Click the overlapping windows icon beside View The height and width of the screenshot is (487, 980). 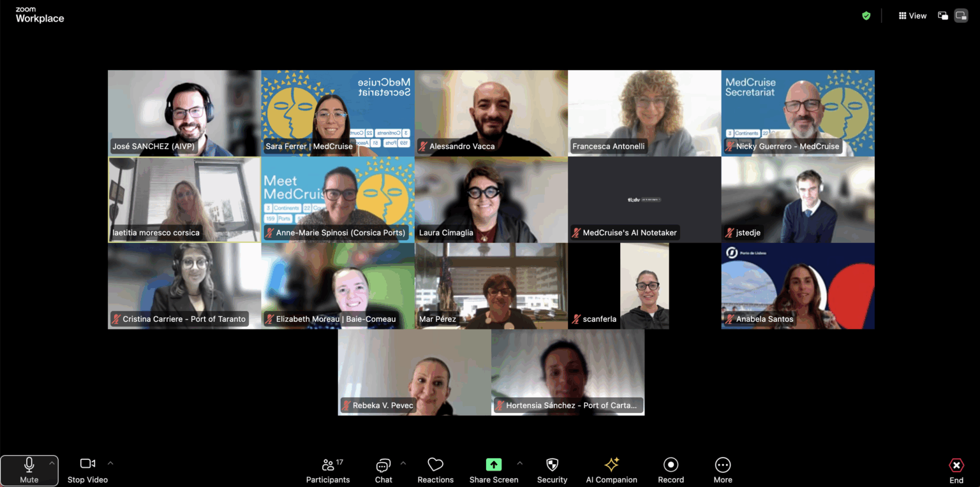tap(943, 16)
